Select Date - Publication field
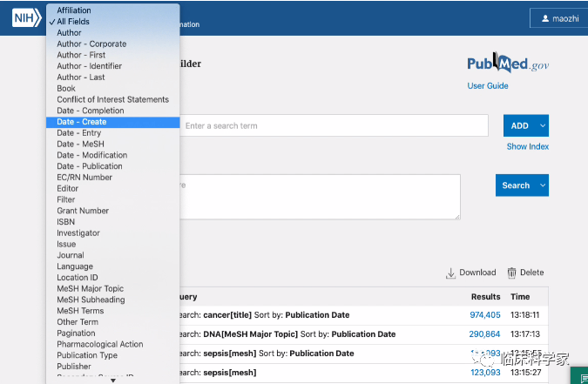Image resolution: width=588 pixels, height=384 pixels. coord(113,166)
